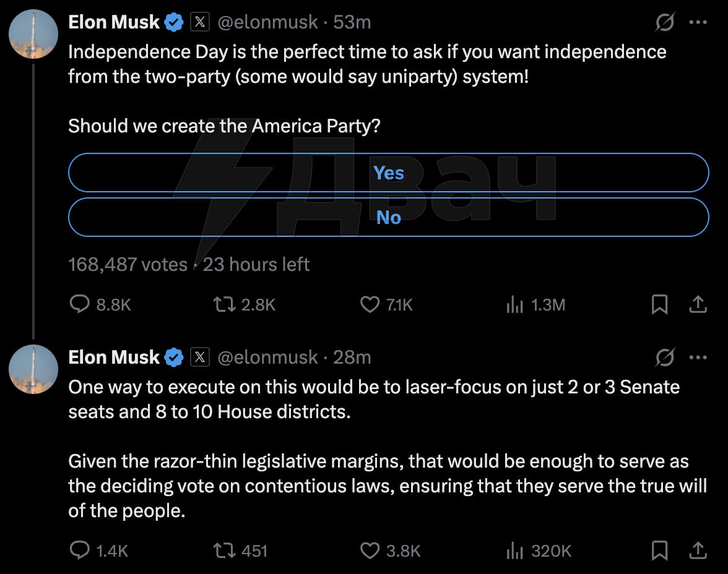
Task: Open more options on the 53m tweet
Action: [698, 22]
